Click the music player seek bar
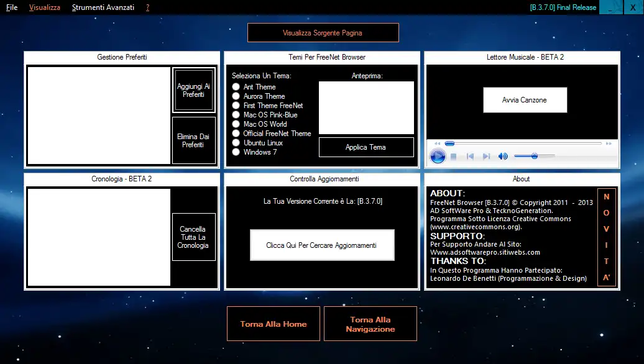Viewport: 644px width, 364px height. point(523,143)
